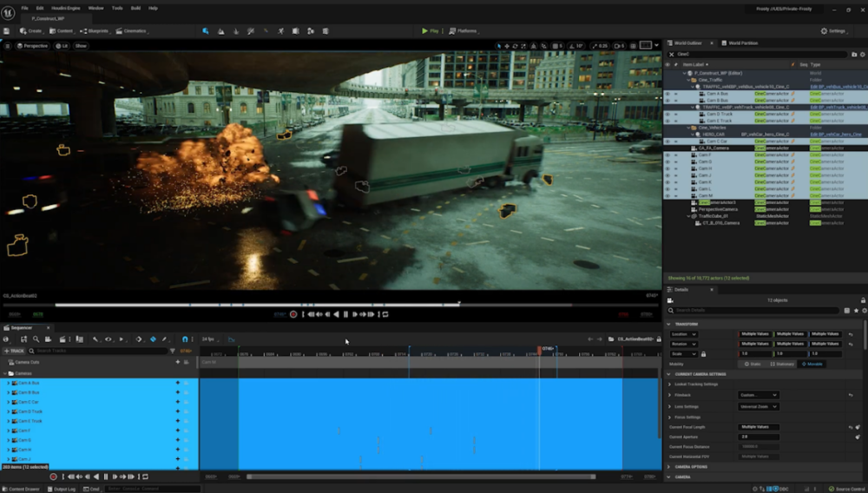
Task: Toggle visibility eye for Cam F in outliner
Action: pos(667,154)
